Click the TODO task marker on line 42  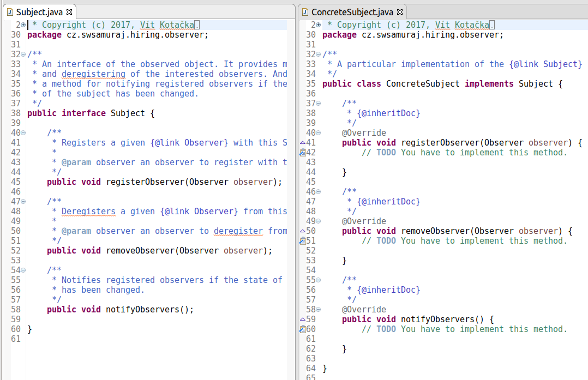pyautogui.click(x=303, y=153)
